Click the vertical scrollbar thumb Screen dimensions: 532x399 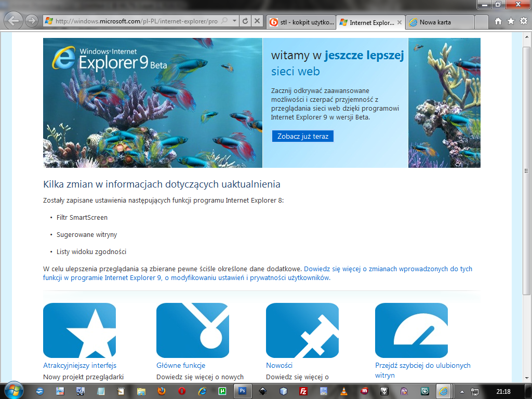tap(527, 170)
